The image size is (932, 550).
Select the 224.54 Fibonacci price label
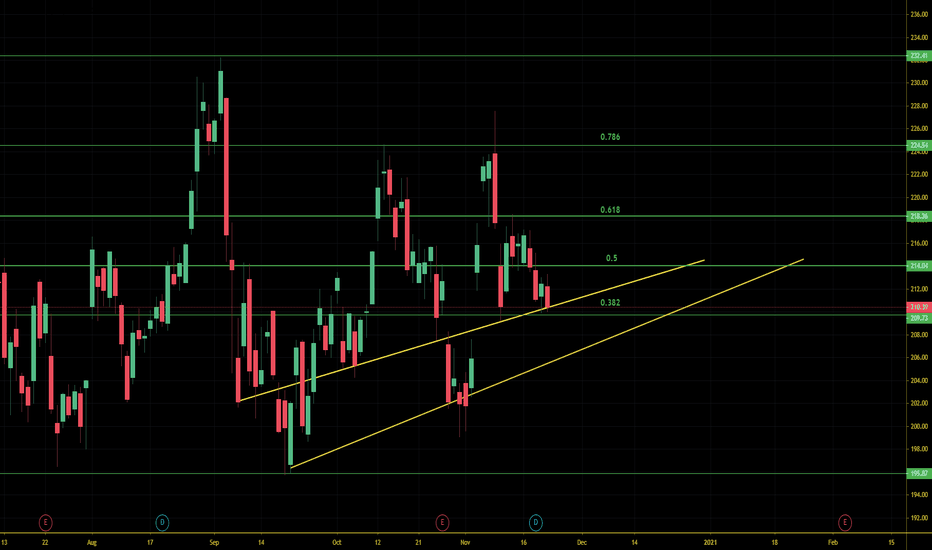(919, 145)
